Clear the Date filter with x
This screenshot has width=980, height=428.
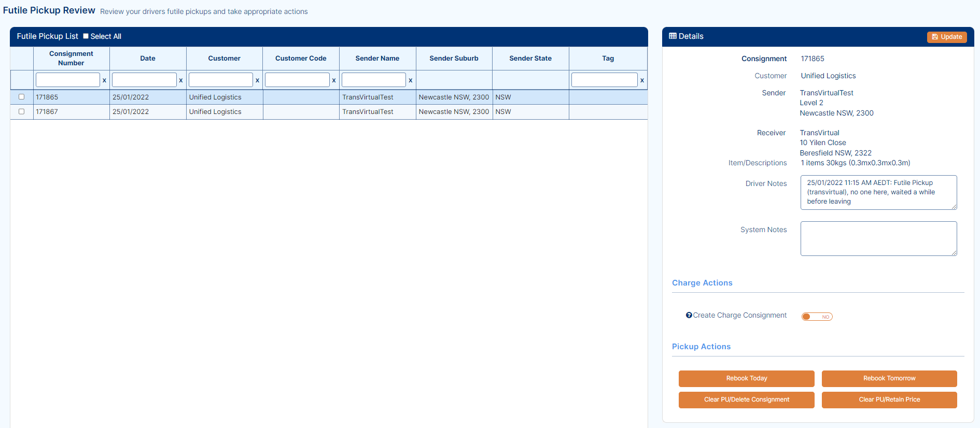pyautogui.click(x=180, y=80)
